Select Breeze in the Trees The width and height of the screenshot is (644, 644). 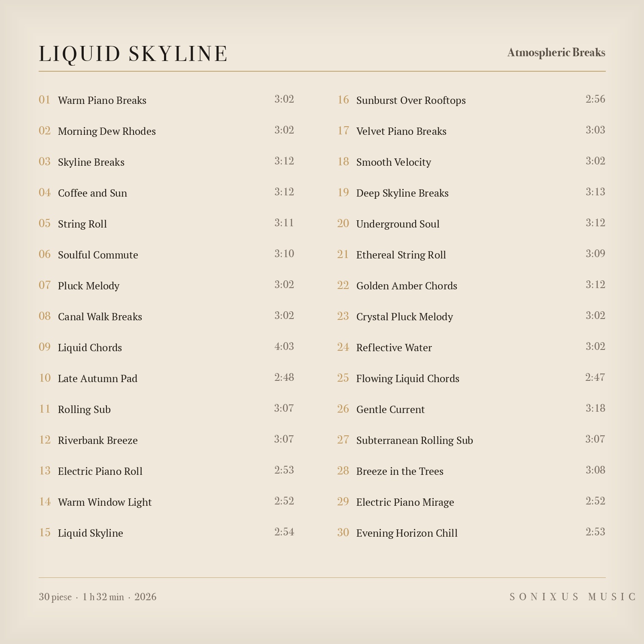471,471
